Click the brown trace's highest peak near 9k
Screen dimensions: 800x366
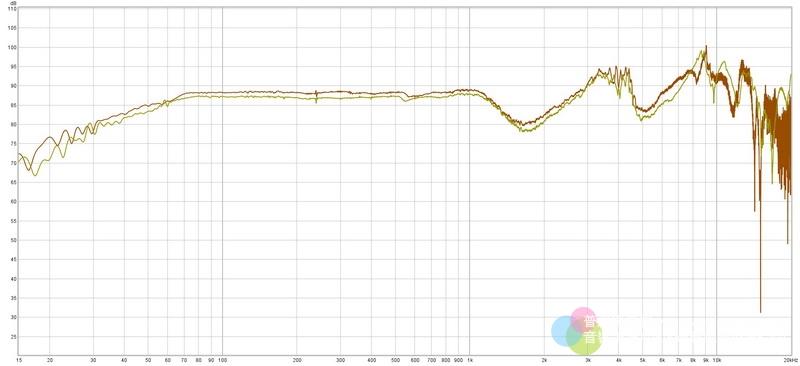click(x=706, y=47)
